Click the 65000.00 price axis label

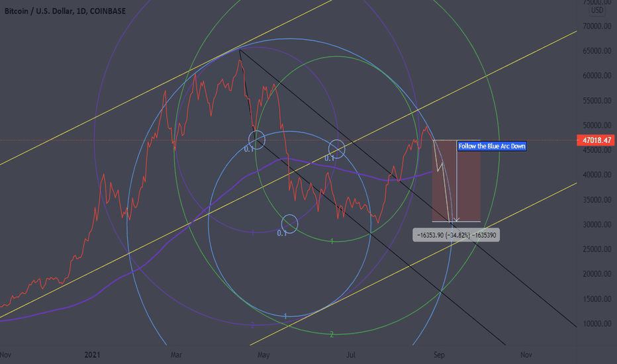tap(597, 51)
